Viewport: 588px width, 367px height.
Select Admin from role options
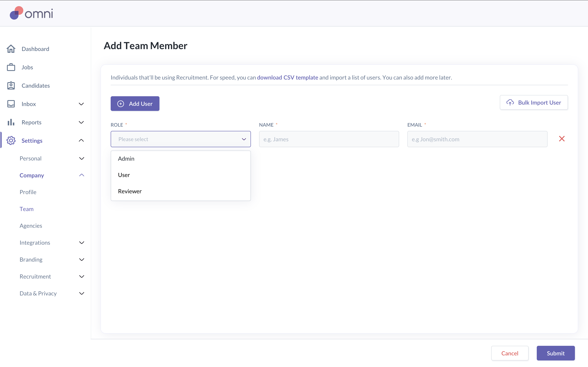[x=126, y=158]
